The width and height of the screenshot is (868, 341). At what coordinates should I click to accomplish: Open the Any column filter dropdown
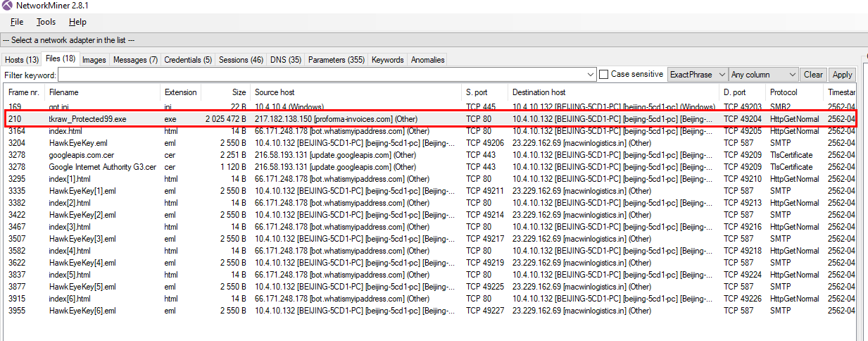(x=763, y=74)
